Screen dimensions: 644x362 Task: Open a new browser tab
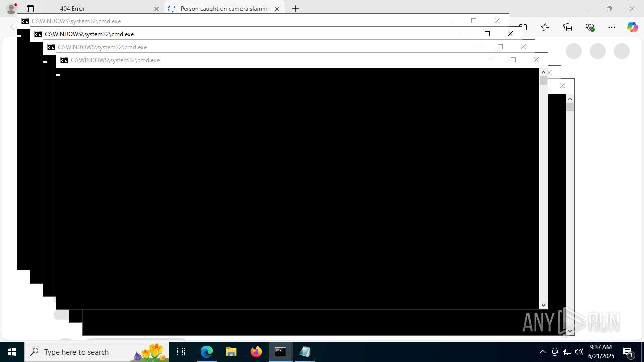pos(296,9)
